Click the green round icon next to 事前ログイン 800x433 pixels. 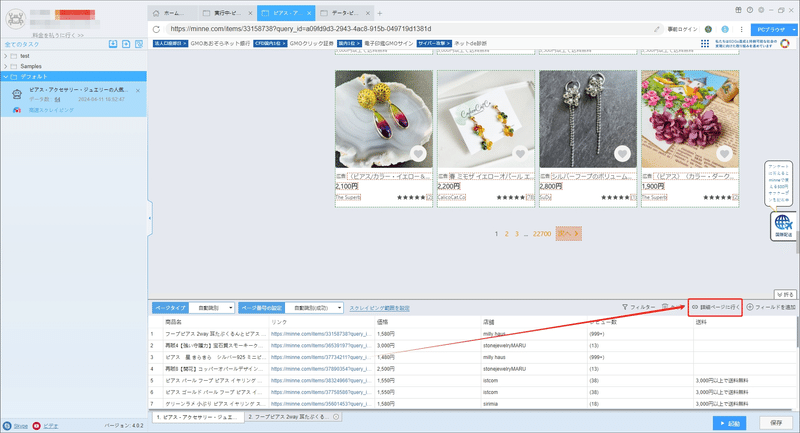click(708, 29)
